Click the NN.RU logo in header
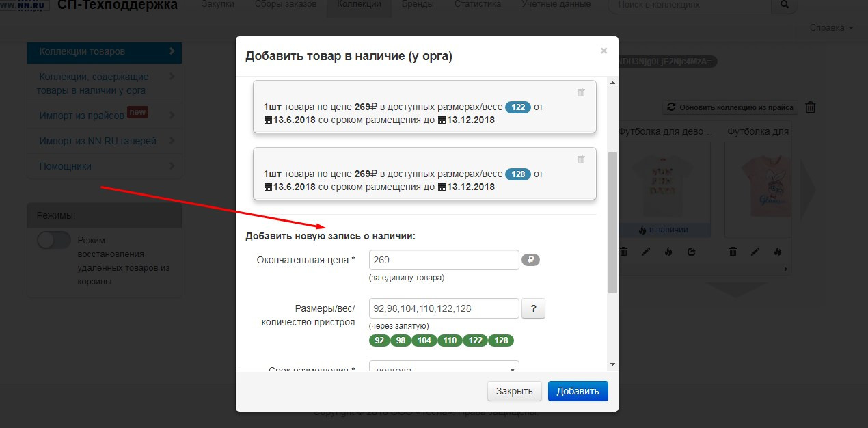 (x=25, y=5)
